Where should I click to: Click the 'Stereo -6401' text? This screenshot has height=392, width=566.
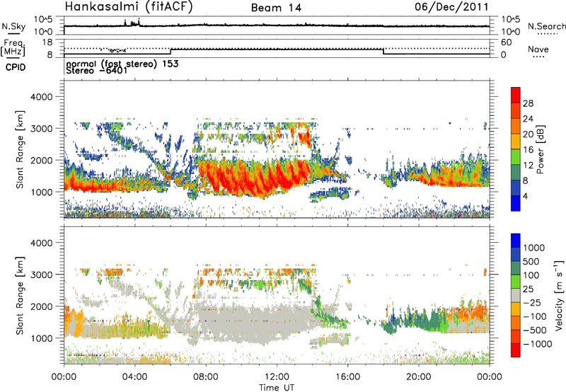tap(96, 70)
